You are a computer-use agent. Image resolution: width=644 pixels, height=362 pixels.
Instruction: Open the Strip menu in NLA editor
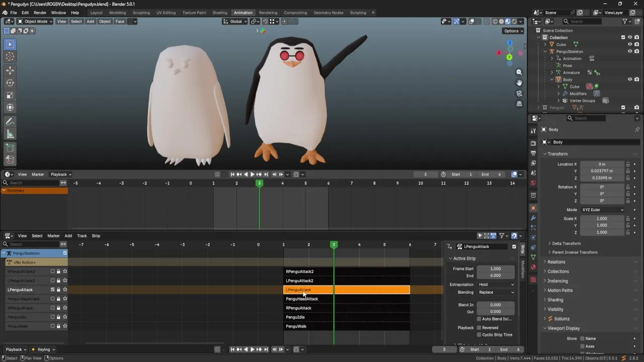(x=96, y=236)
